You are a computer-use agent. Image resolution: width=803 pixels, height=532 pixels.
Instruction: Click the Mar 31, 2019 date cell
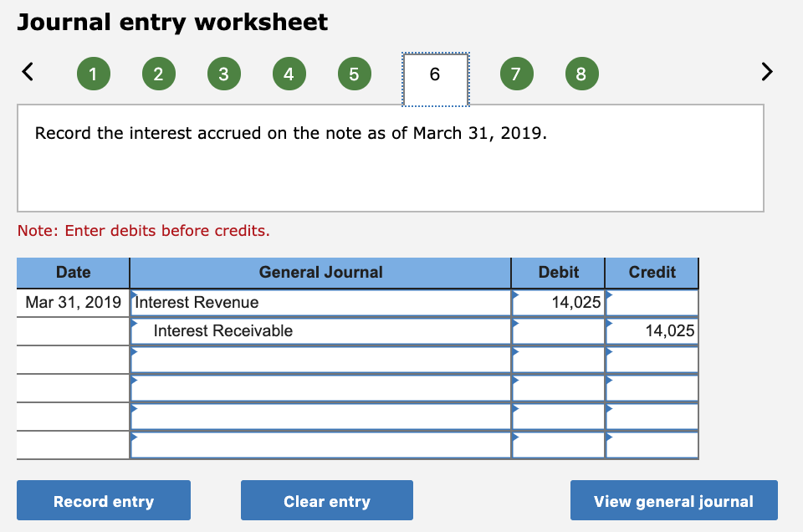[x=72, y=302]
